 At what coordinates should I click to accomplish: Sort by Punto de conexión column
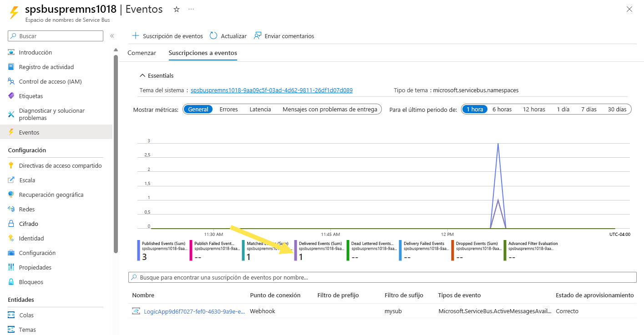point(275,295)
